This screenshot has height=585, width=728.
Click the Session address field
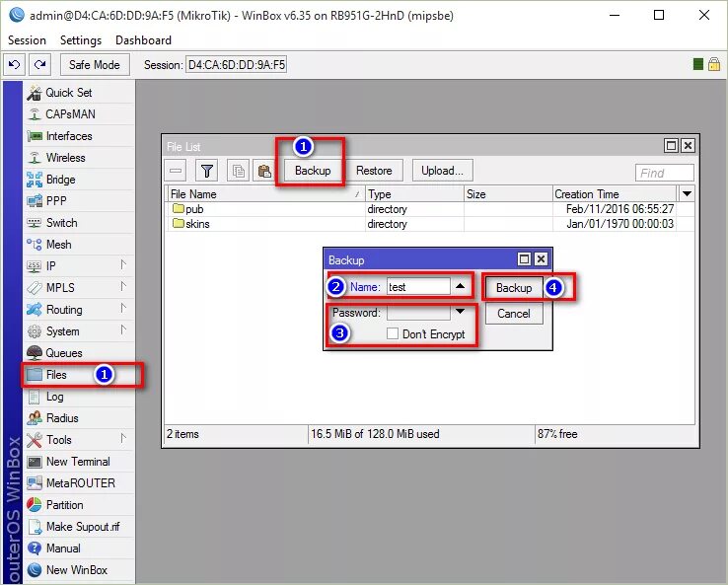pyautogui.click(x=237, y=65)
